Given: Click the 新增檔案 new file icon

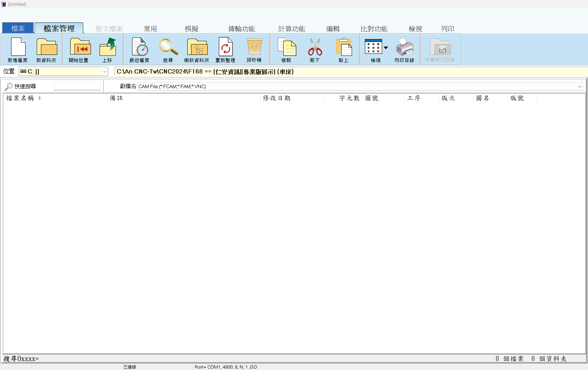Looking at the screenshot, I should point(18,49).
